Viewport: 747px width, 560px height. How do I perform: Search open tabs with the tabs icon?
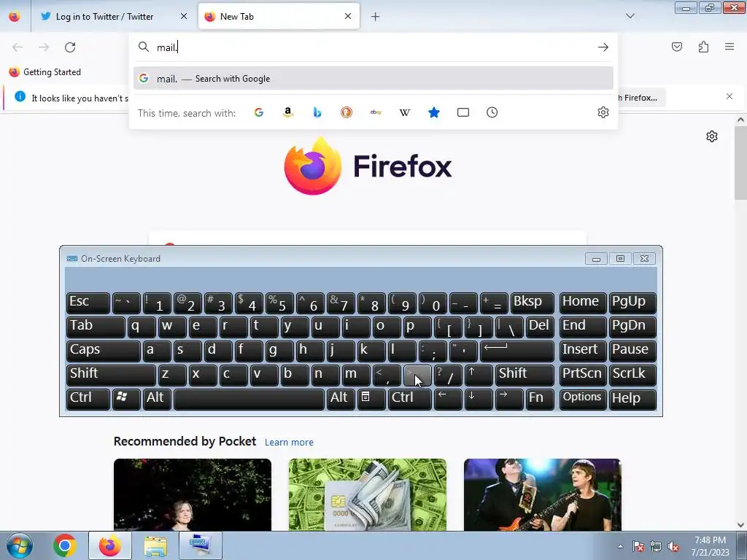point(463,112)
